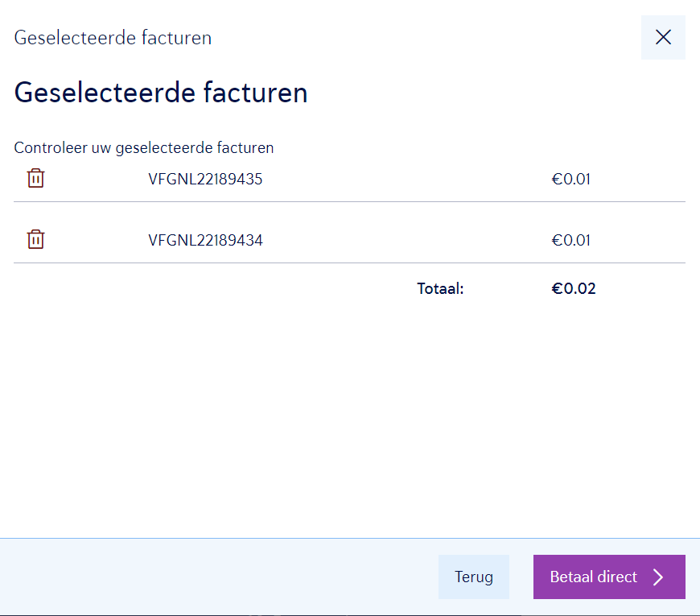The image size is (700, 616).
Task: Click the Totaal label
Action: (x=440, y=289)
